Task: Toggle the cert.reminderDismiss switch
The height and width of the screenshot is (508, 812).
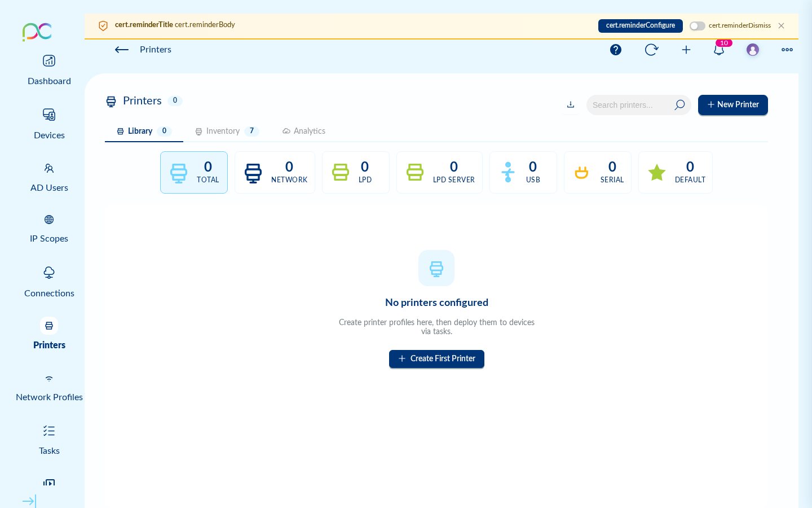Action: click(x=698, y=26)
